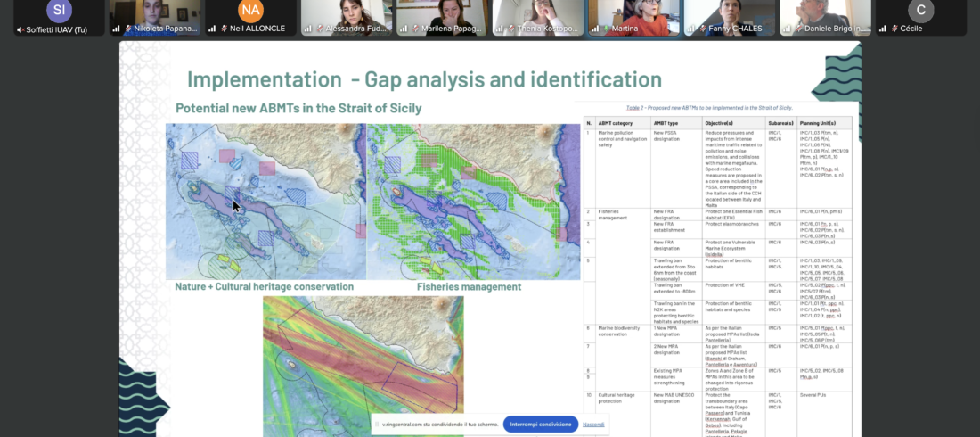This screenshot has width=980, height=437.
Task: Click signal bars icon on Marilena's video tile
Action: [x=404, y=29]
